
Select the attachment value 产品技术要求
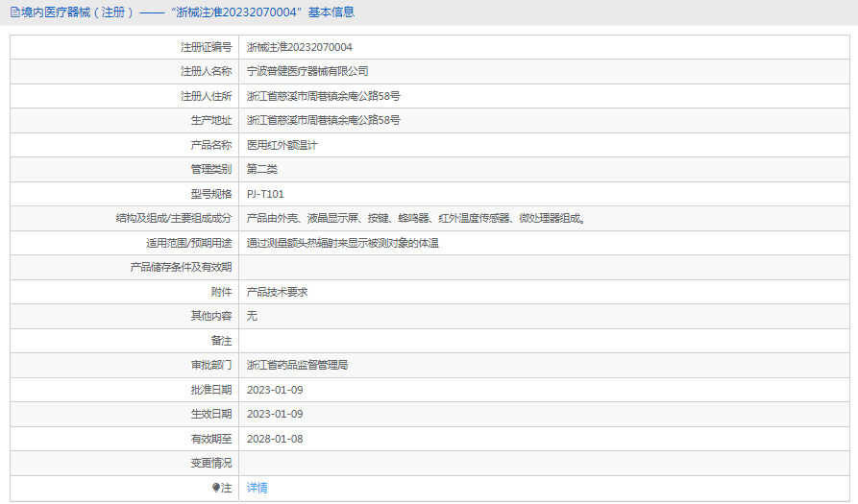click(x=277, y=292)
